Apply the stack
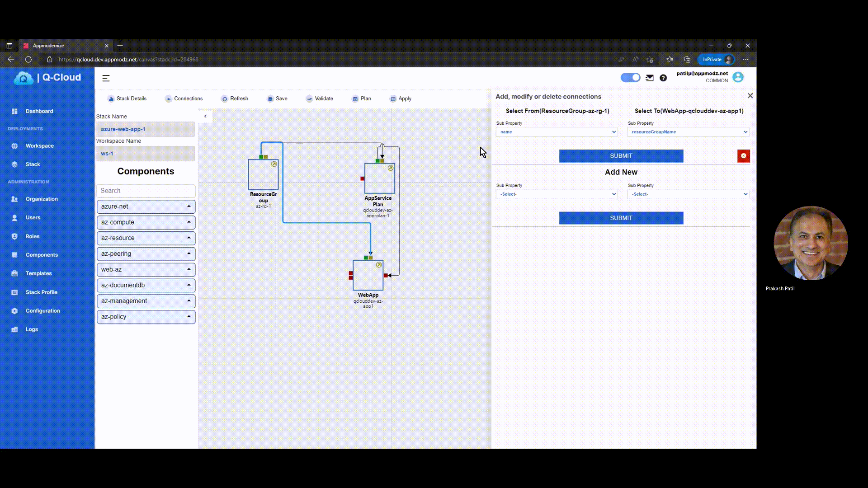Screen dimensions: 868x488 [401, 99]
